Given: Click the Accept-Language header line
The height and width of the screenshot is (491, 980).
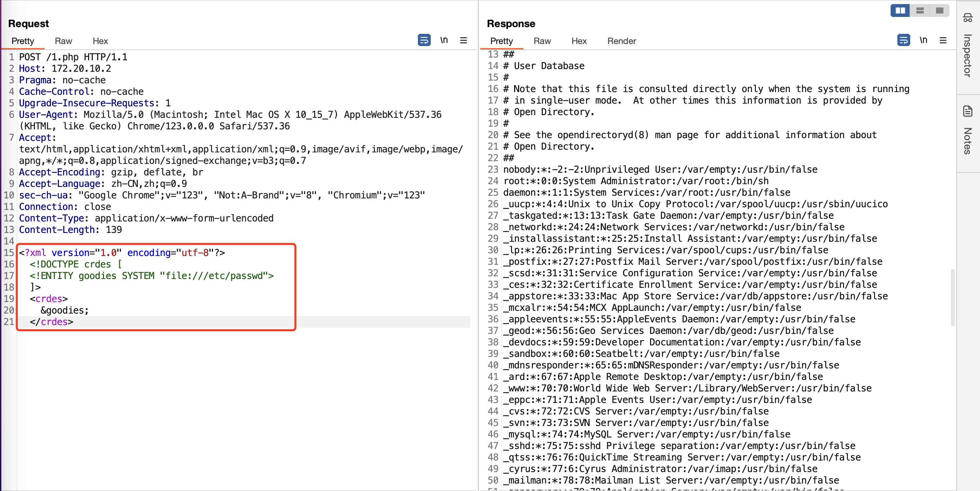Looking at the screenshot, I should (x=103, y=184).
